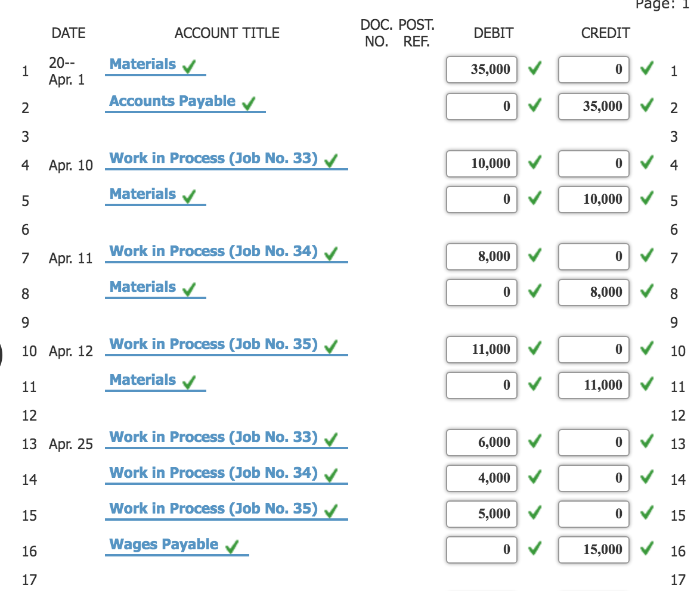Click inside the 35,000 debit input field
The width and height of the screenshot is (700, 591).
481,70
